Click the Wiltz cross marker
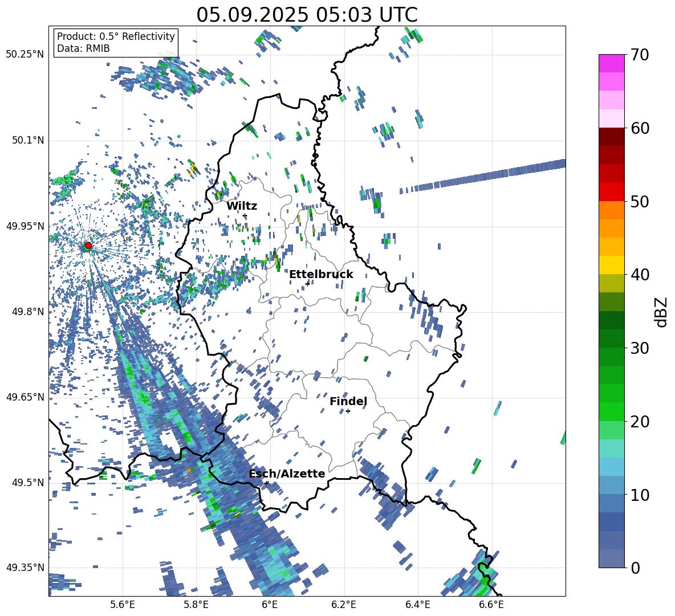Viewport: 675px width, 616px height. click(x=245, y=215)
